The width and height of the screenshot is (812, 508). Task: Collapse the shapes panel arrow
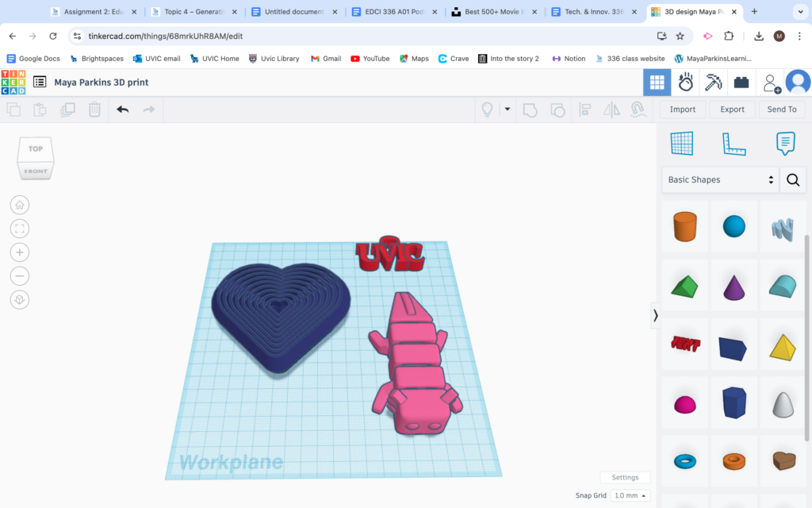[x=656, y=315]
